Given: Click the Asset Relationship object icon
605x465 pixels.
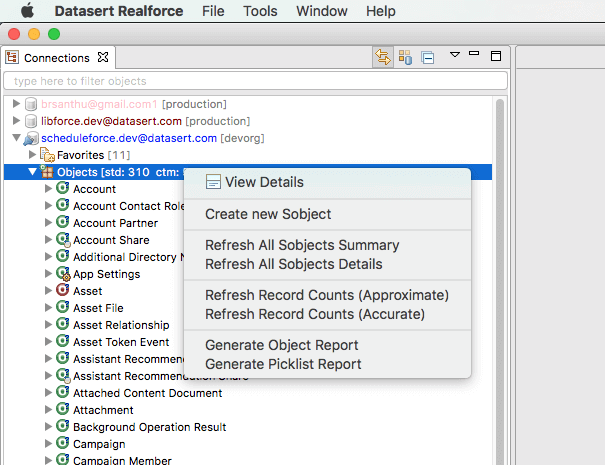Looking at the screenshot, I should pyautogui.click(x=63, y=324).
